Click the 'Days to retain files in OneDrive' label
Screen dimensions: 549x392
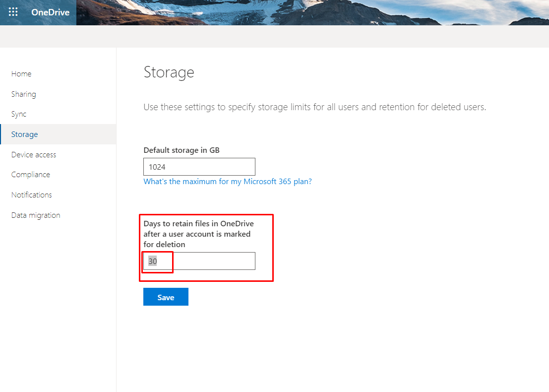(198, 234)
